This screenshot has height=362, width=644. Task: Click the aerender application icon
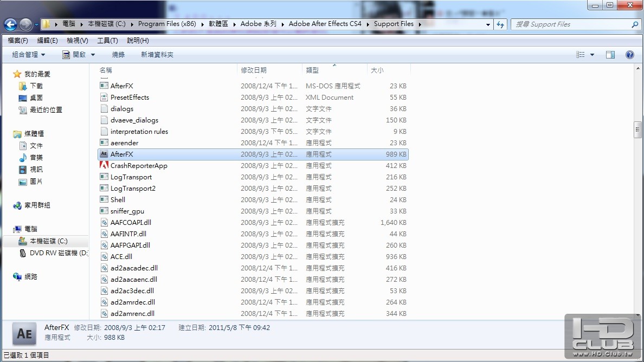pos(104,143)
